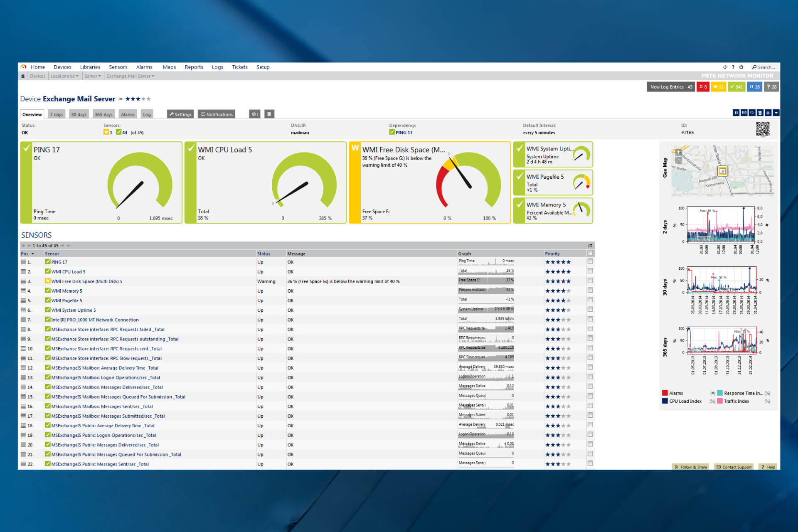
Task: Check the checkbox for WMI Pagefile 5 row
Action: pyautogui.click(x=590, y=300)
